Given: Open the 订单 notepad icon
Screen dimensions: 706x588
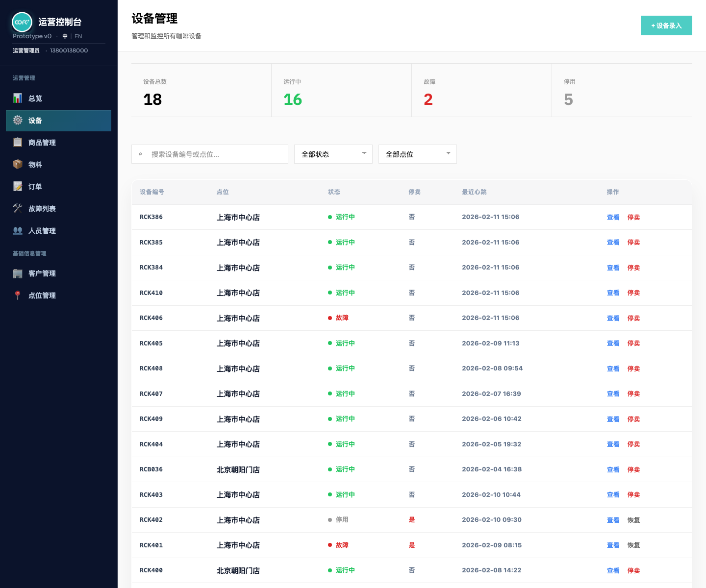Looking at the screenshot, I should point(18,186).
